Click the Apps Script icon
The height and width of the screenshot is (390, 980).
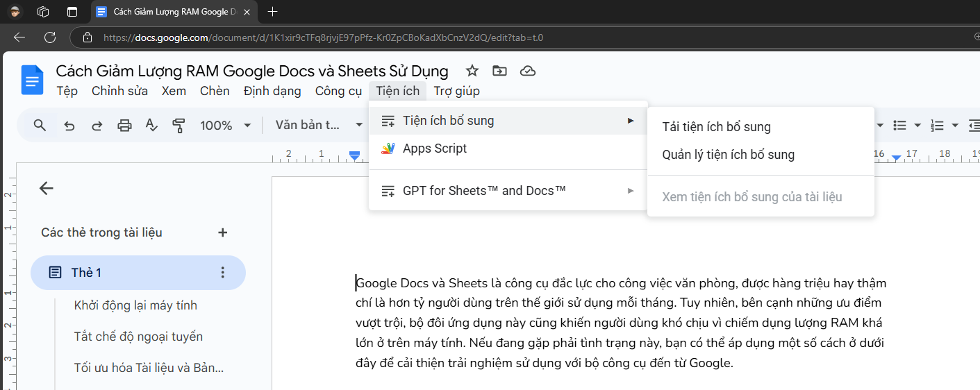[389, 149]
